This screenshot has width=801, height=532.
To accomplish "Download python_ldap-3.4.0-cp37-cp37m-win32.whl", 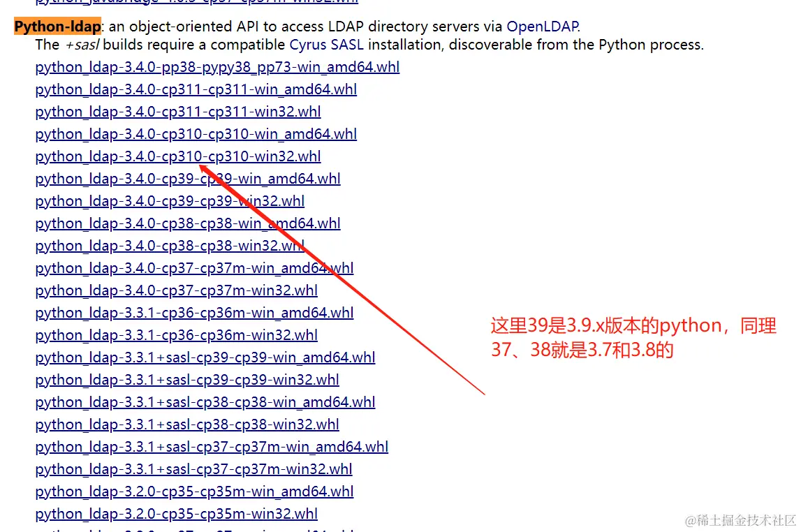I will point(176,290).
